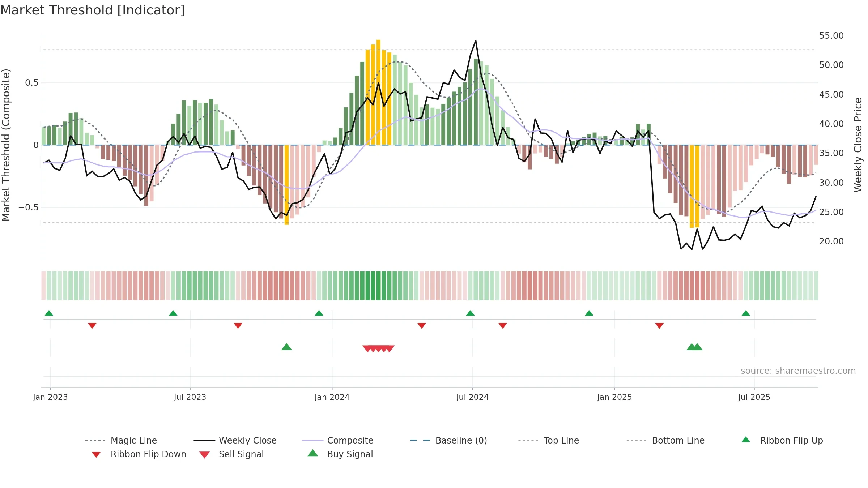This screenshot has height=488, width=868.
Task: Click the Market Threshold (Composite) axis title
Action: pyautogui.click(x=6, y=145)
